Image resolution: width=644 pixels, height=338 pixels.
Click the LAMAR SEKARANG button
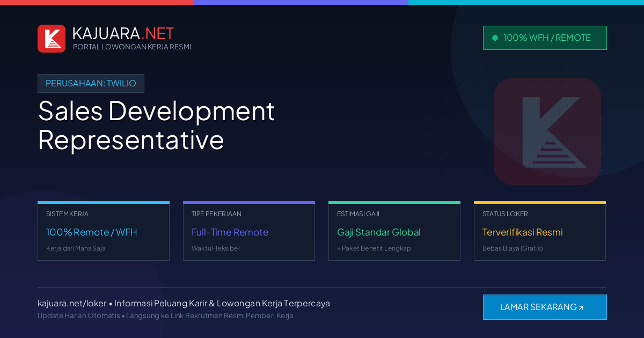(x=545, y=307)
